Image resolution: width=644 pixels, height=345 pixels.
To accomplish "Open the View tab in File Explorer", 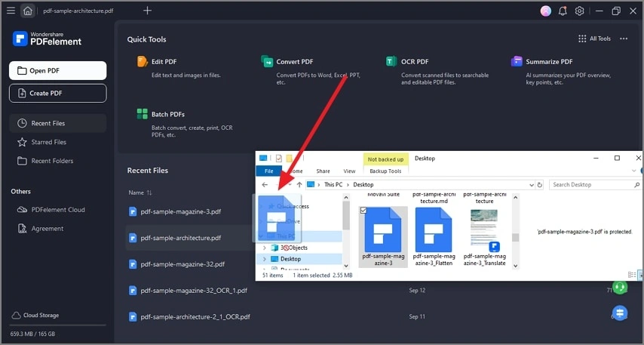I will pyautogui.click(x=350, y=171).
